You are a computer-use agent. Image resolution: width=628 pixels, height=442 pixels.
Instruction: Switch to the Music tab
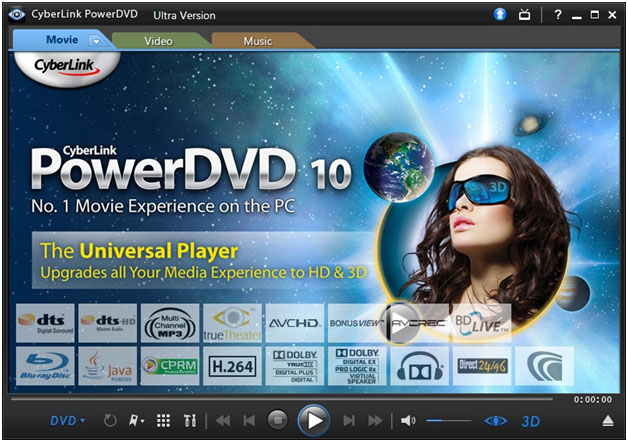click(258, 41)
